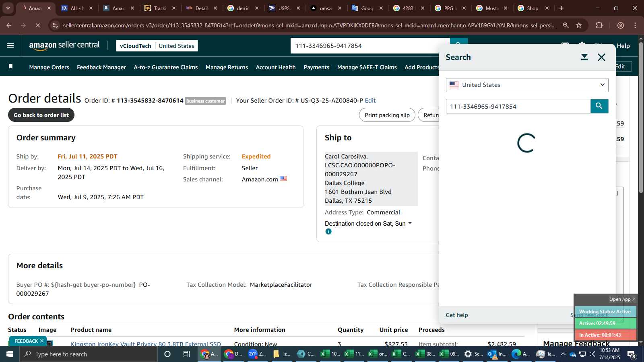The image size is (644, 362).
Task: Open Feedback Manager menu item
Action: tap(101, 67)
